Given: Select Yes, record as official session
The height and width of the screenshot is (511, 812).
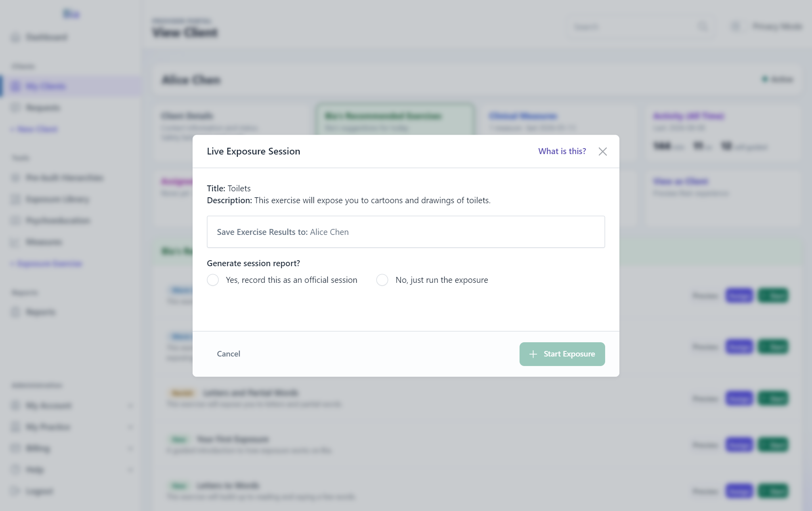Looking at the screenshot, I should 213,280.
